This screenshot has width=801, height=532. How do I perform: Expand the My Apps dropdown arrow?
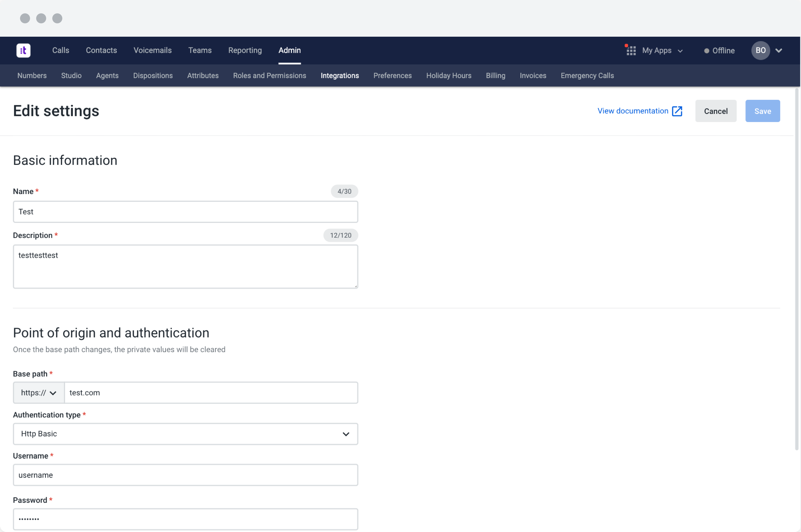point(680,51)
